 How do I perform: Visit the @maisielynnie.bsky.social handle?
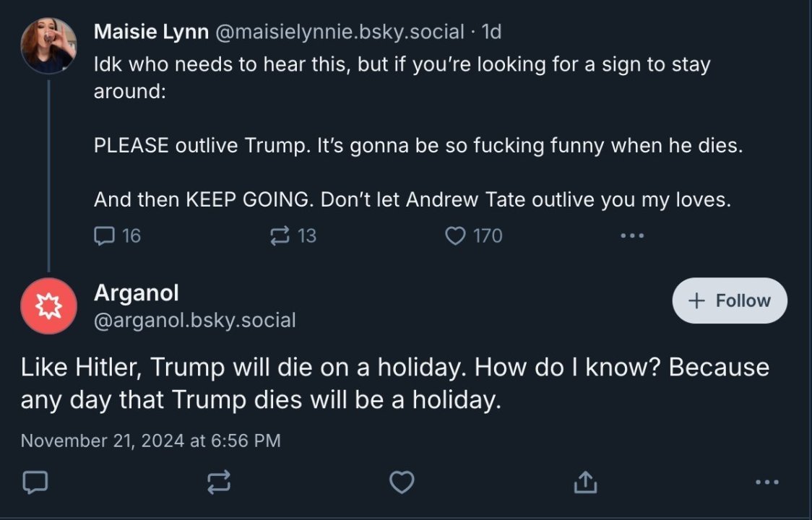click(339, 32)
